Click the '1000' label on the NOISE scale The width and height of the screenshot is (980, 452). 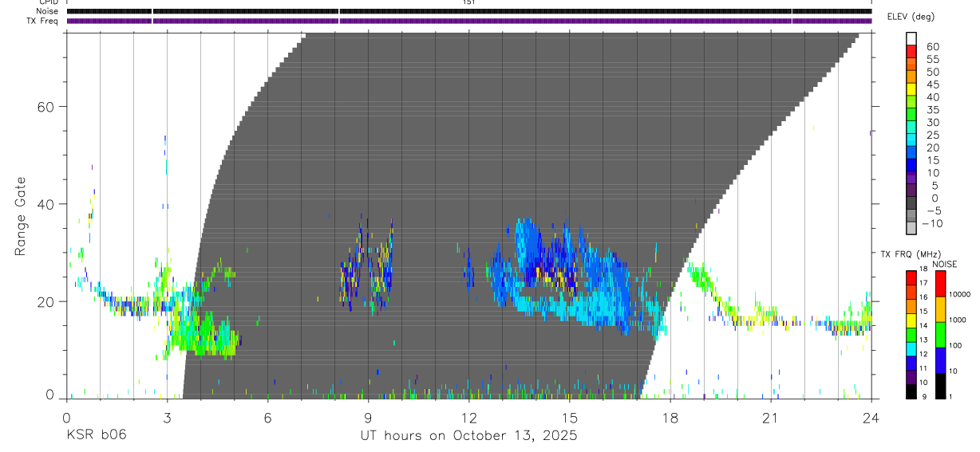tap(959, 320)
